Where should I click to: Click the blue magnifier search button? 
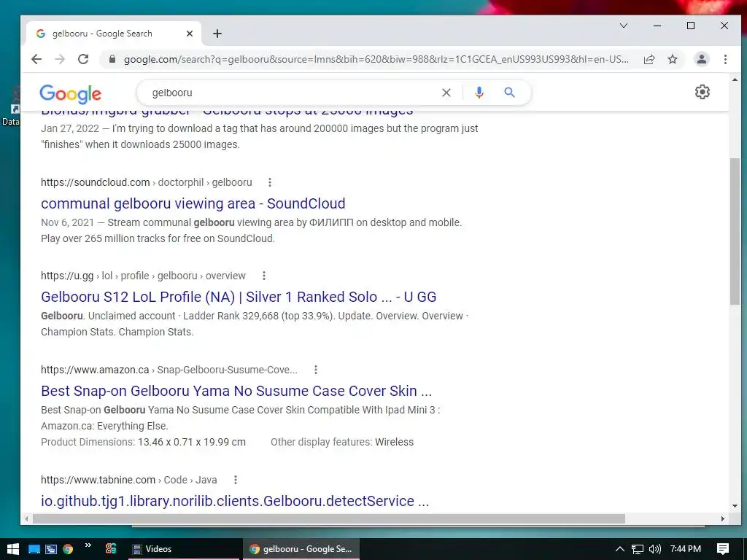pyautogui.click(x=509, y=93)
